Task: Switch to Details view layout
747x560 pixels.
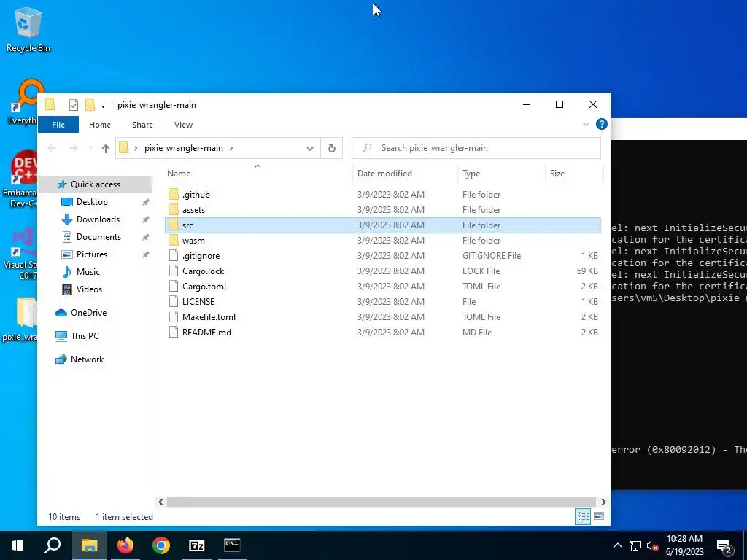Action: click(x=583, y=517)
